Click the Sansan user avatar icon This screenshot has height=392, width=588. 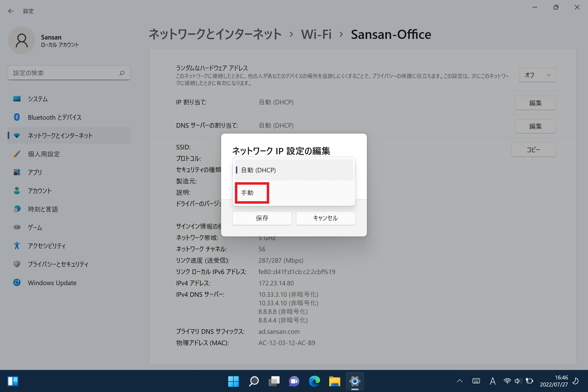[x=21, y=40]
